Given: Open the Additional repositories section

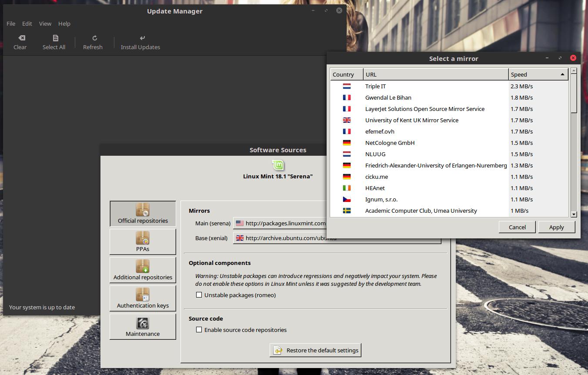Looking at the screenshot, I should 143,270.
